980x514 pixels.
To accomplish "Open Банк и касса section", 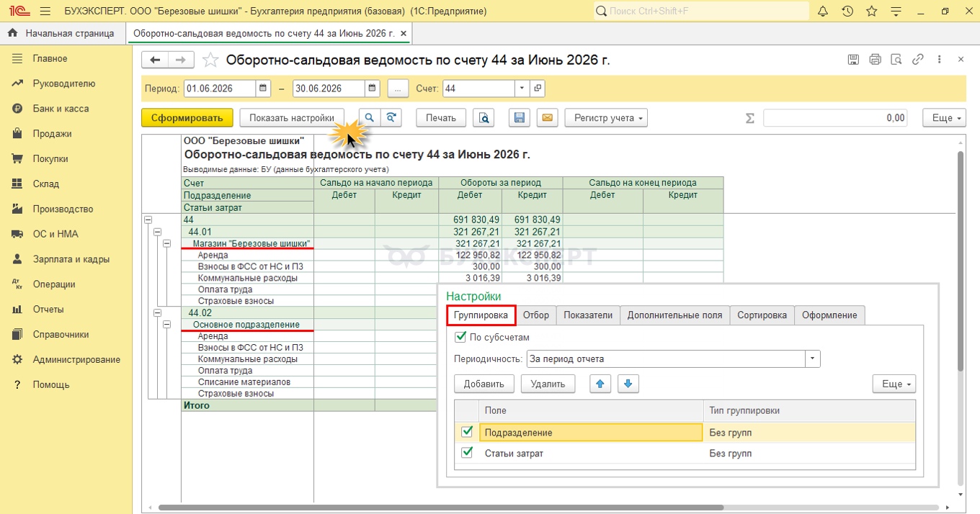I will tap(61, 109).
